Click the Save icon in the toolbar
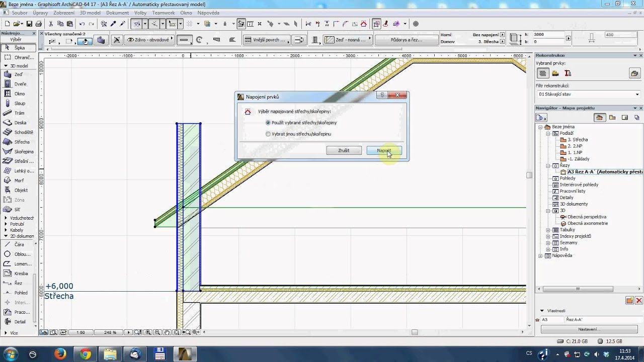644x362 pixels. [29, 24]
